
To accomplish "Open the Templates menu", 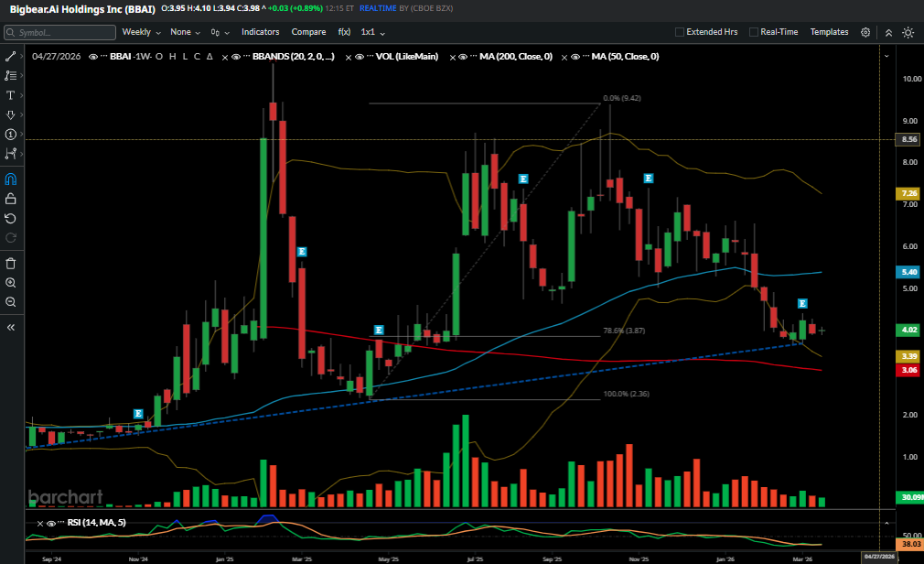I will (829, 32).
